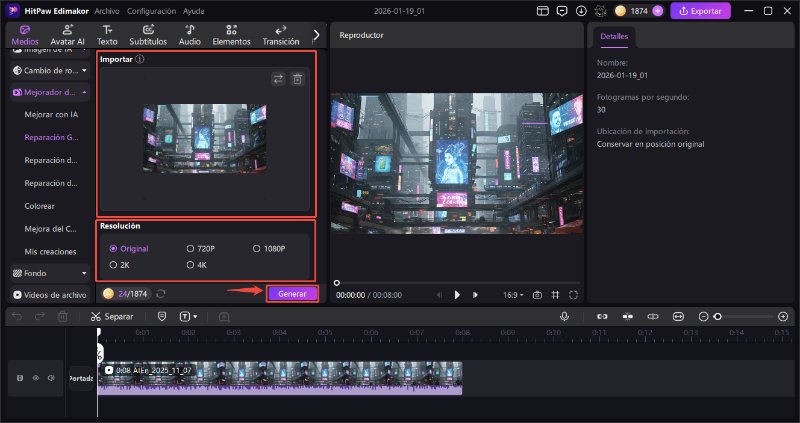Expand the Fondo section
Image resolution: width=800 pixels, height=423 pixels.
click(x=50, y=273)
